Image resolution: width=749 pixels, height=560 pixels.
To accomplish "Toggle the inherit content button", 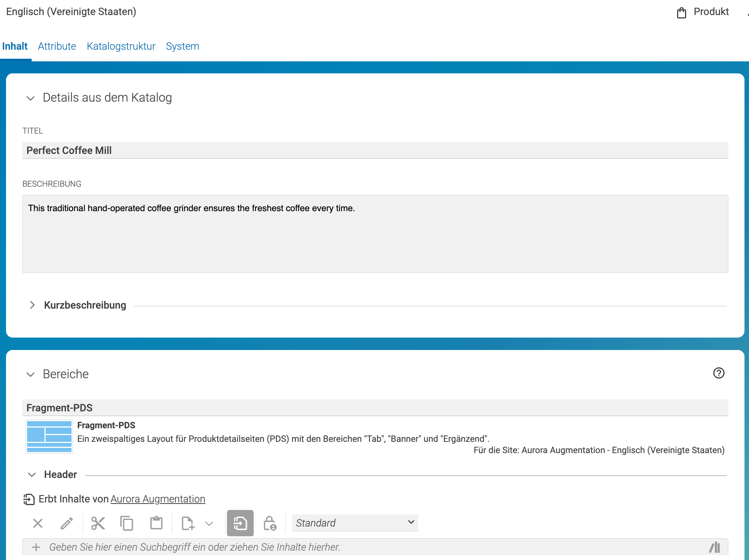I will (240, 523).
